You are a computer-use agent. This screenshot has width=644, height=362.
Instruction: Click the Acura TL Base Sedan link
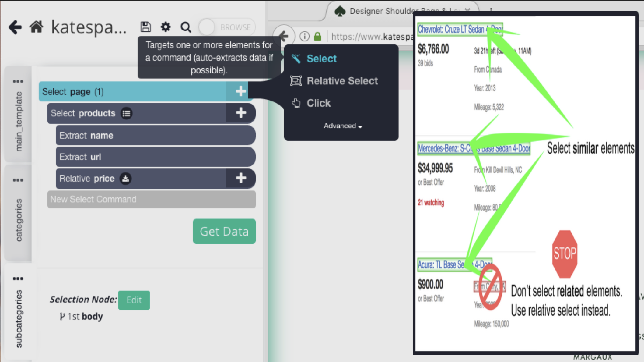(454, 264)
